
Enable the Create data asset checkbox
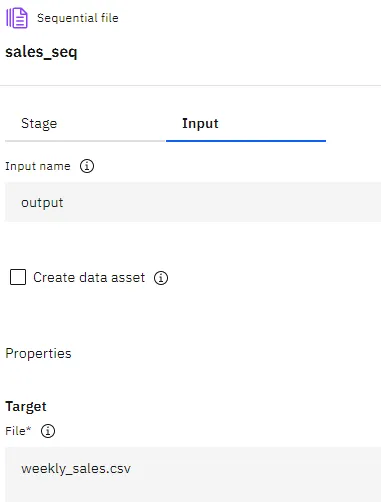[18, 277]
